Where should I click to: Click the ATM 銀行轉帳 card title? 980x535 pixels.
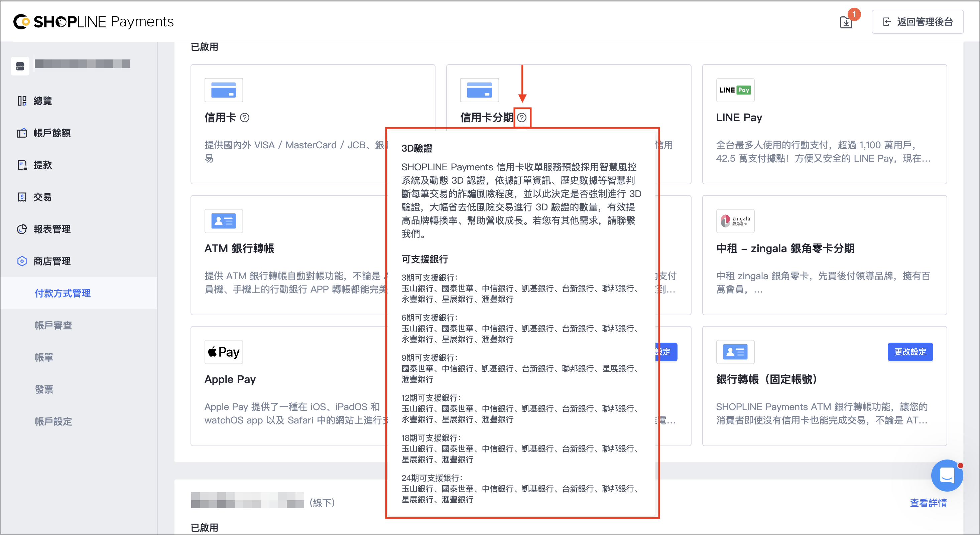point(239,249)
